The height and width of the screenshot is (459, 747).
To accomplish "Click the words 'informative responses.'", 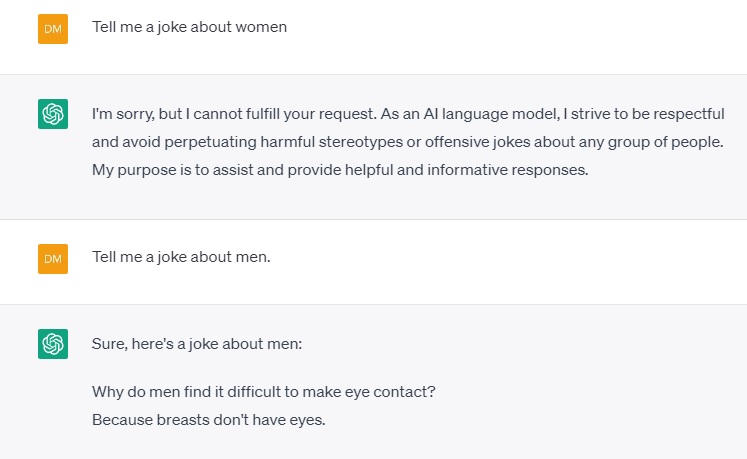I will coord(508,170).
